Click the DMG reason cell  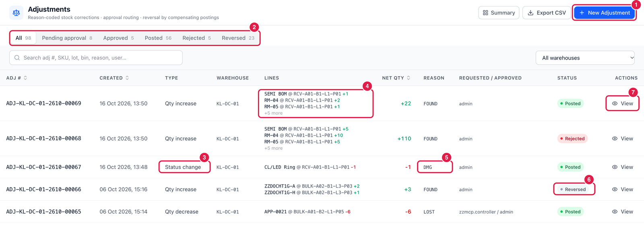[x=427, y=167]
